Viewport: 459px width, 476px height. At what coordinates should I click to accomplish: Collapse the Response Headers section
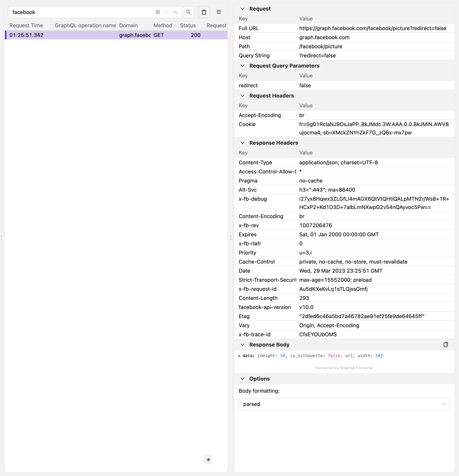[x=243, y=143]
